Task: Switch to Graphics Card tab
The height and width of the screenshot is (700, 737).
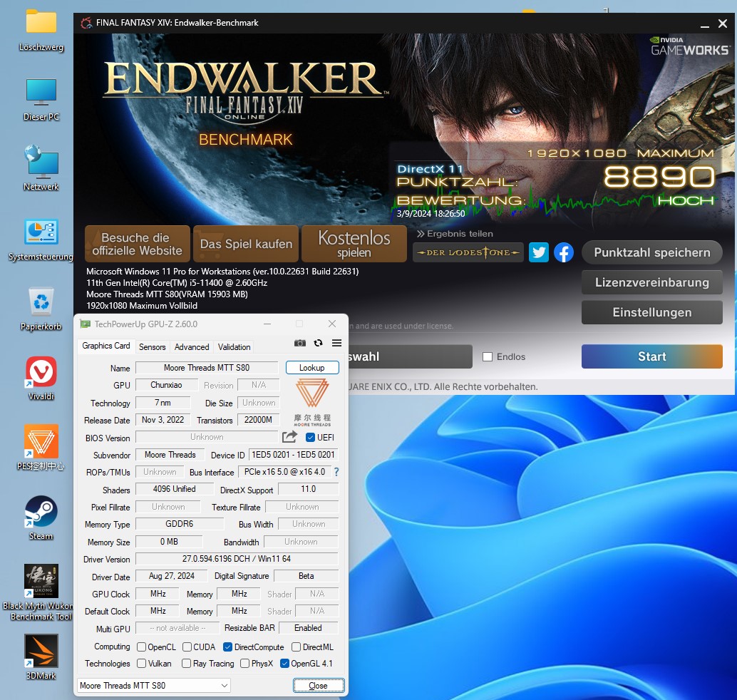Action: point(105,346)
